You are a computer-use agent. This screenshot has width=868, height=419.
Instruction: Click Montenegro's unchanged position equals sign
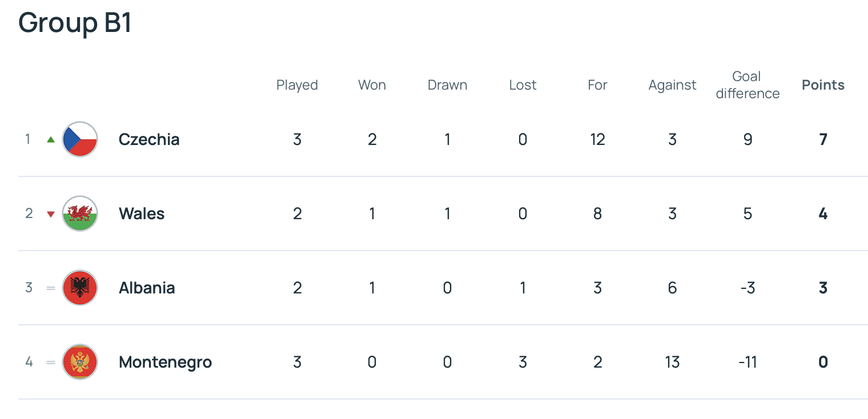(x=51, y=362)
